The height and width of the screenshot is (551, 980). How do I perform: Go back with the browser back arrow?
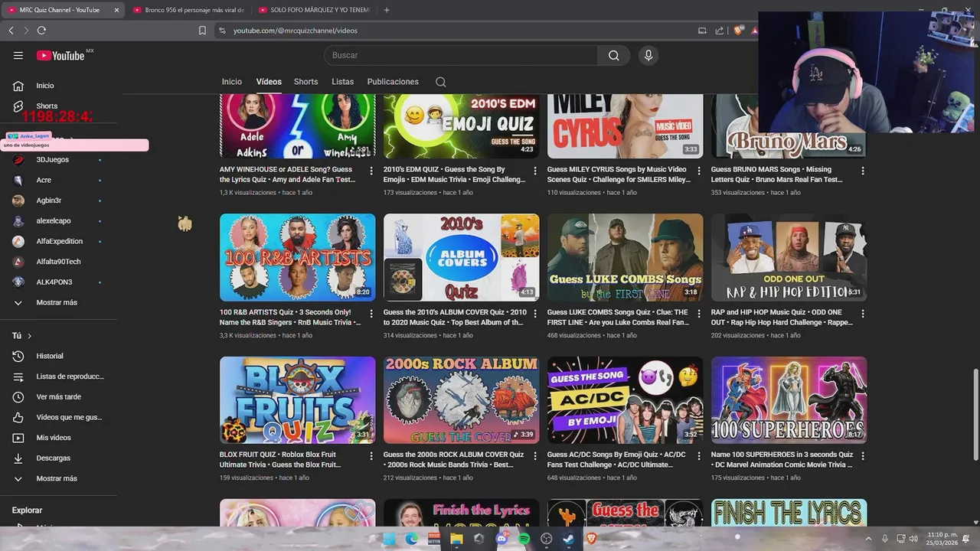coord(11,31)
